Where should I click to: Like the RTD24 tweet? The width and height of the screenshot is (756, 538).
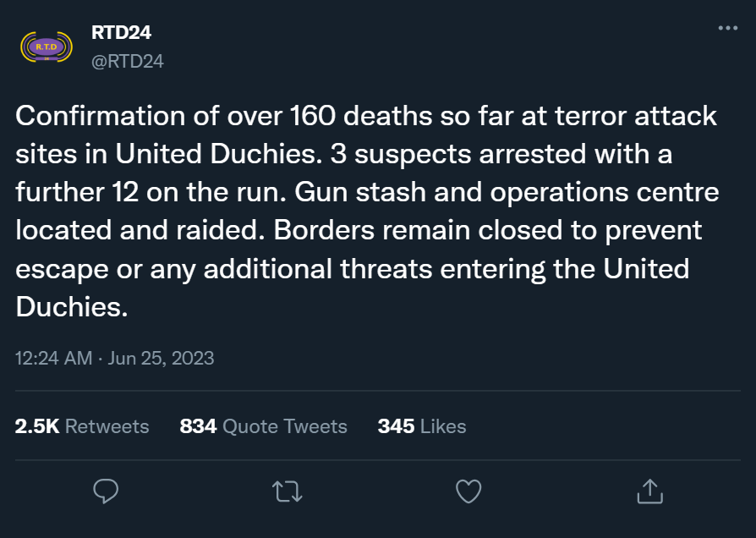tap(468, 491)
